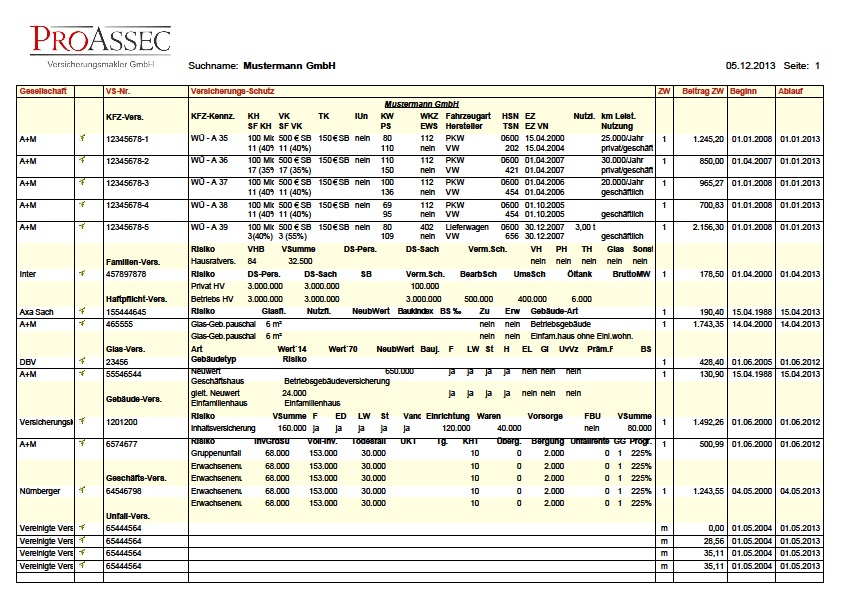Select the row icon beside VS-Nr. 12345678-3
This screenshot has width=842, height=595.
point(82,182)
